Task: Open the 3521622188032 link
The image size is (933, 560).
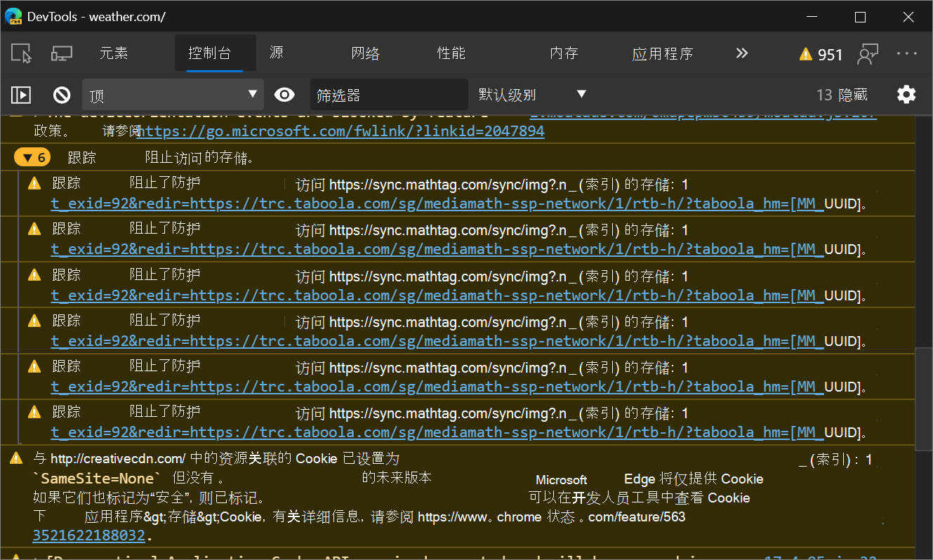Action: pos(88,535)
